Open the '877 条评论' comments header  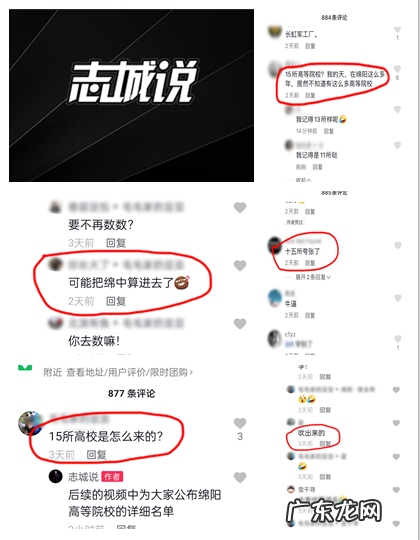pyautogui.click(x=132, y=393)
